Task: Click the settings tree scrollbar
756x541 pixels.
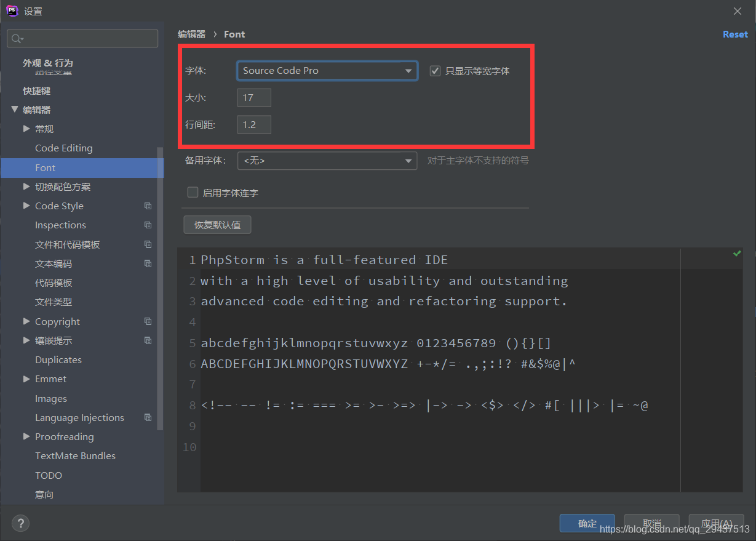Action: 161,288
